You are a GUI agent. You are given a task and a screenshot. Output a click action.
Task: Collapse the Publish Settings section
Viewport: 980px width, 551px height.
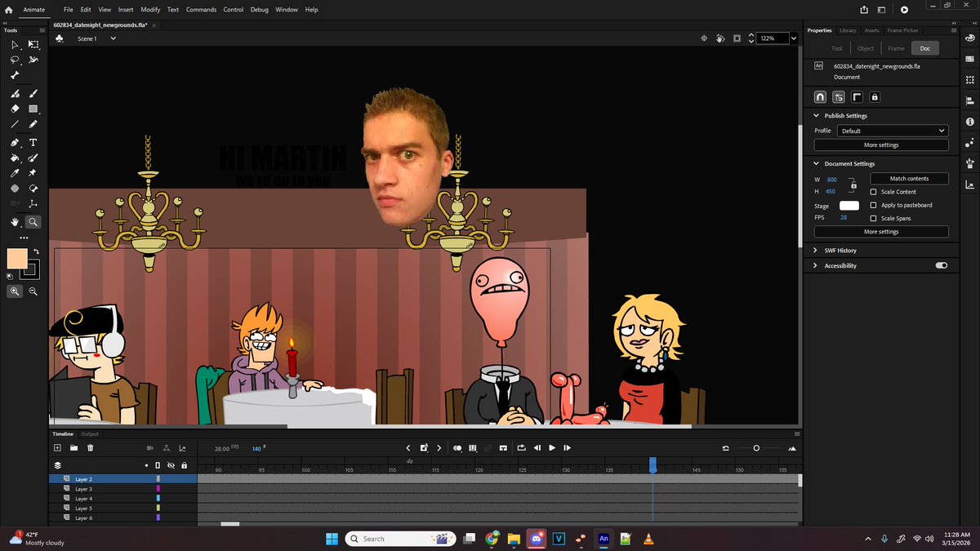[x=816, y=116]
